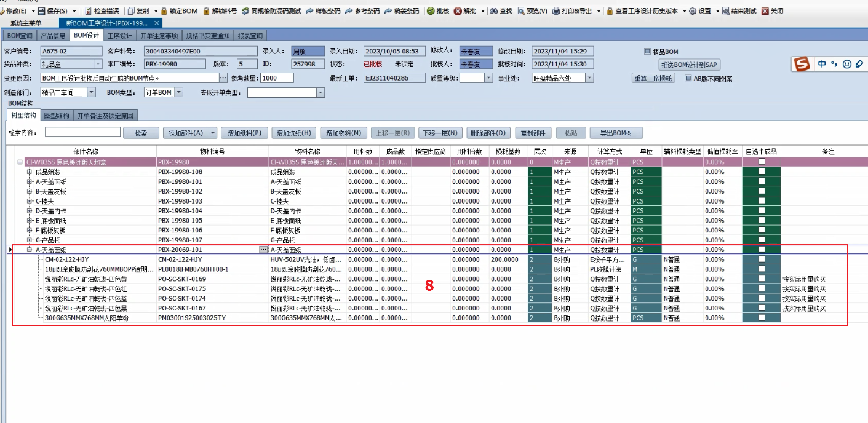The image size is (868, 423).
Task: Toggle 自选半成品 checkbox in the PO-SC-SKT-0175 row
Action: (762, 288)
